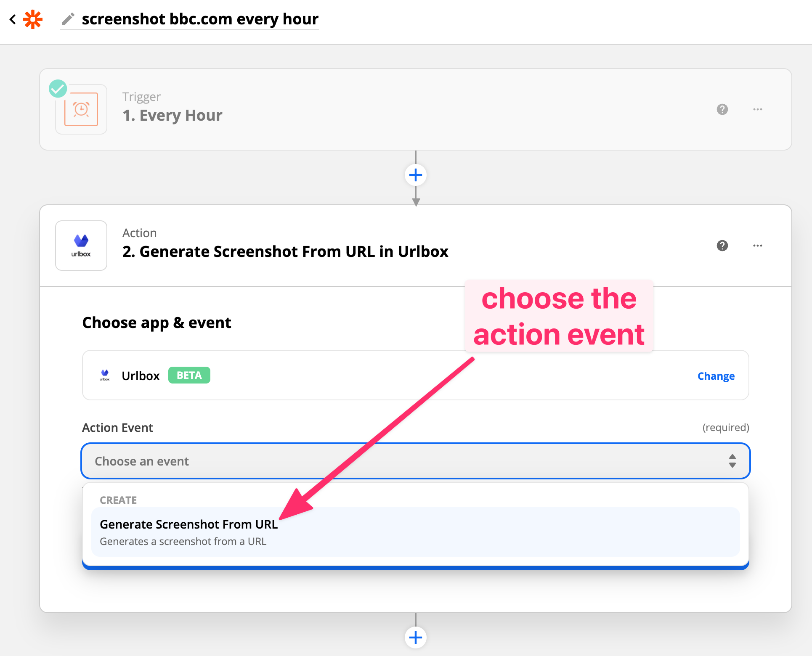Click the small Urlbox icon beside the app name

point(104,375)
